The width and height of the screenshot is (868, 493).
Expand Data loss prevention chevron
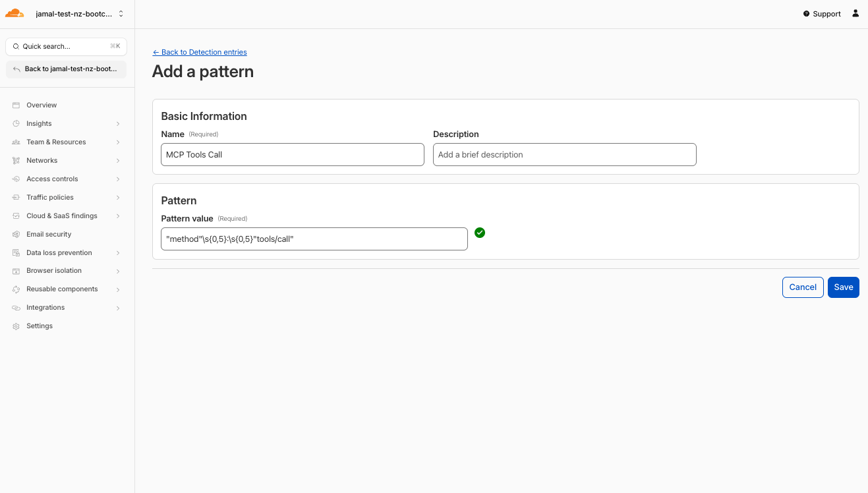[x=118, y=253]
